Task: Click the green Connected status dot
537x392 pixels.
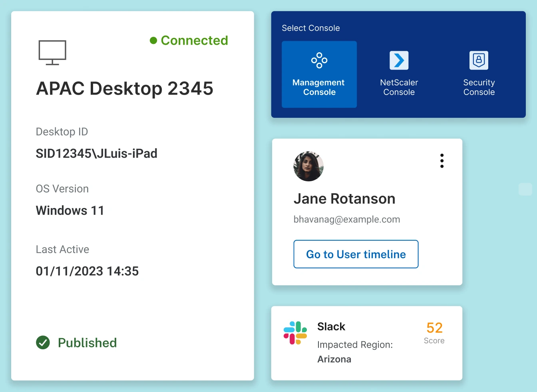Action: 153,40
